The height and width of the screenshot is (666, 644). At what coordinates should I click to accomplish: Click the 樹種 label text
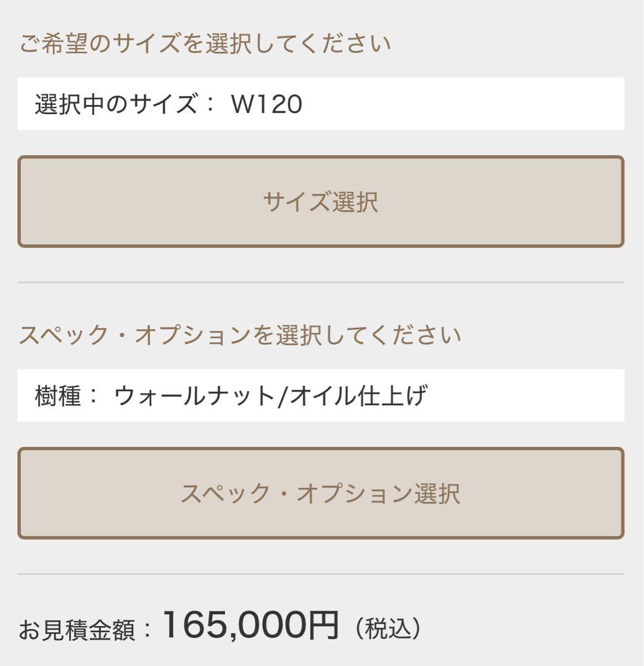[59, 396]
